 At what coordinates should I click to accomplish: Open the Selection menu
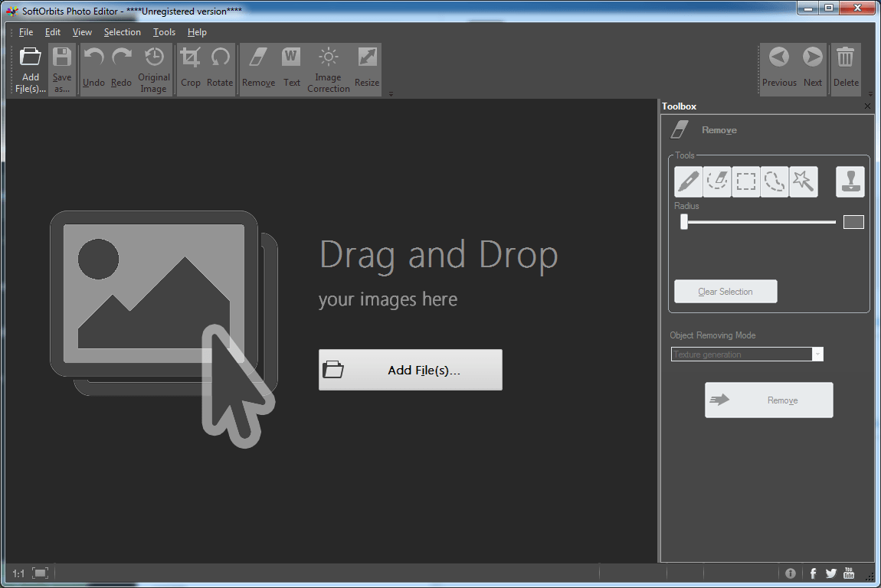click(122, 32)
